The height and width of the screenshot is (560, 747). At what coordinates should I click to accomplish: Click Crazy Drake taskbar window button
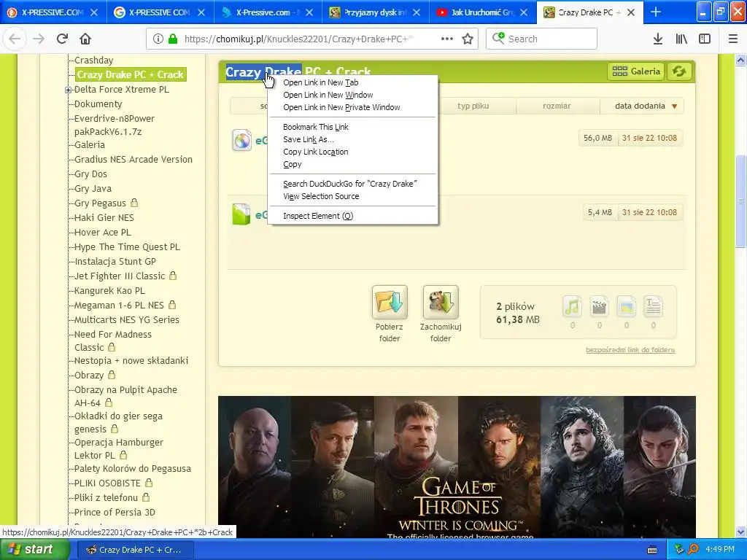(x=135, y=550)
